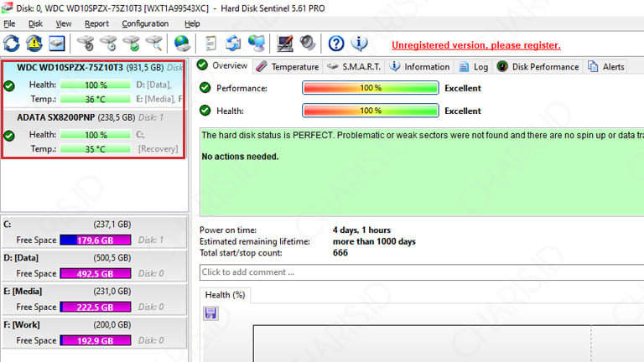Click the save floppy icon under Health (%)
The height and width of the screenshot is (362, 644).
point(210,313)
